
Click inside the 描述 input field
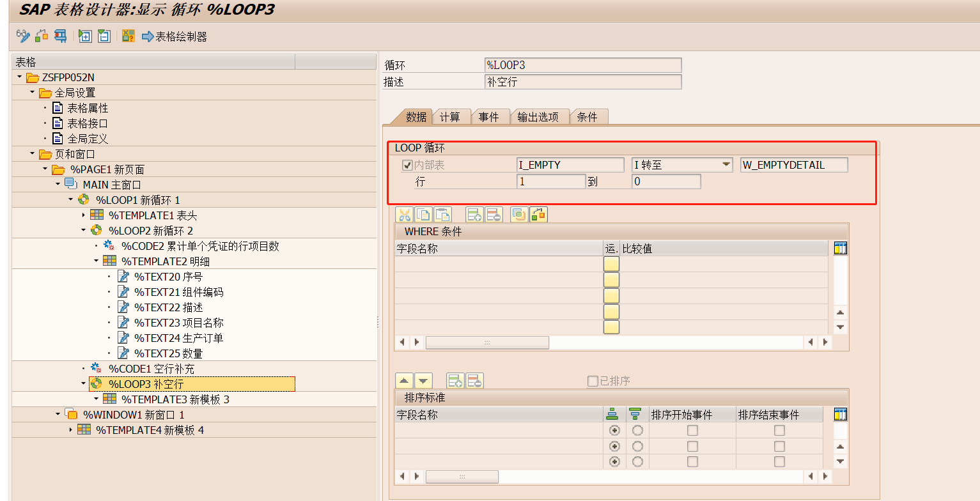pyautogui.click(x=582, y=81)
